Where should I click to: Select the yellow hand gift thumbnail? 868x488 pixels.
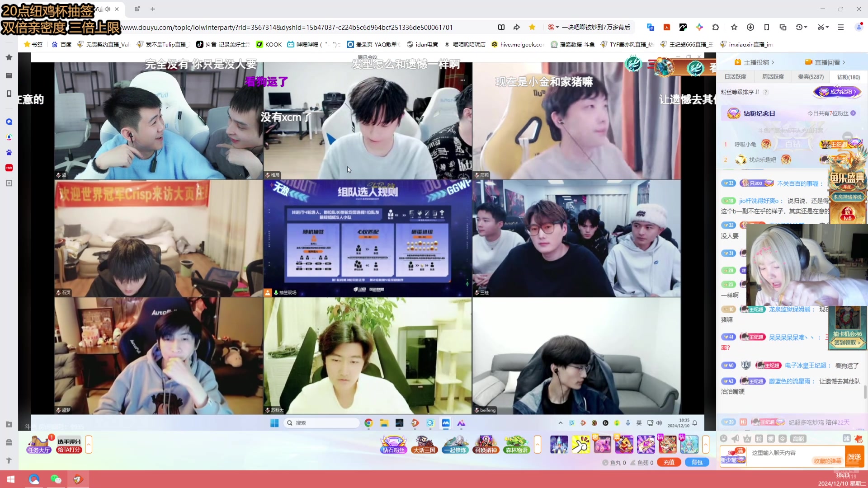(x=581, y=445)
